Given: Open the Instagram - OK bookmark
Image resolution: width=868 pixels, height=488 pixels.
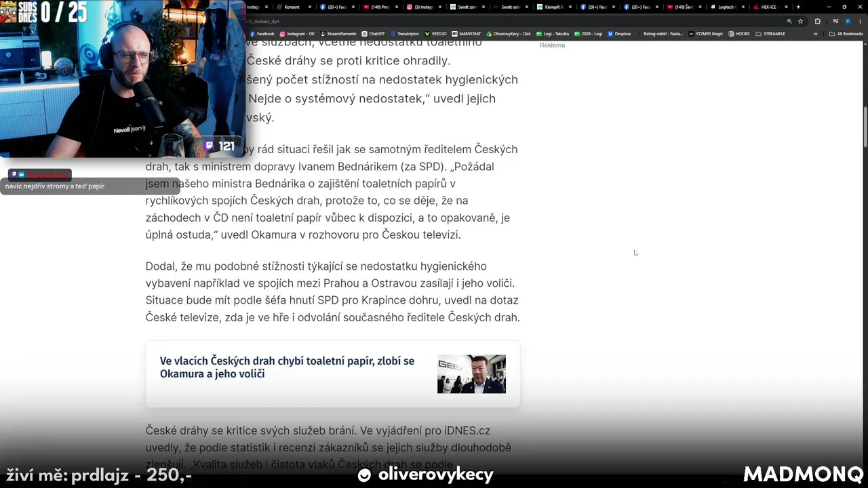Looking at the screenshot, I should pos(297,34).
